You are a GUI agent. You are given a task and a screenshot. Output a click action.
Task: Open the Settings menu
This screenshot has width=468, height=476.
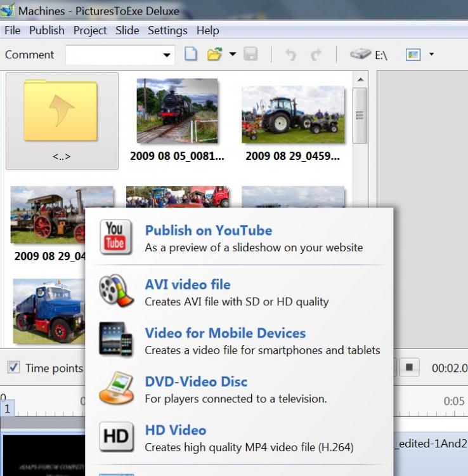click(167, 30)
